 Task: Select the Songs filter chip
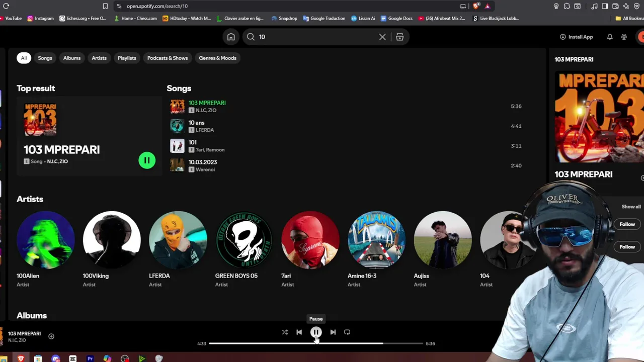click(45, 58)
